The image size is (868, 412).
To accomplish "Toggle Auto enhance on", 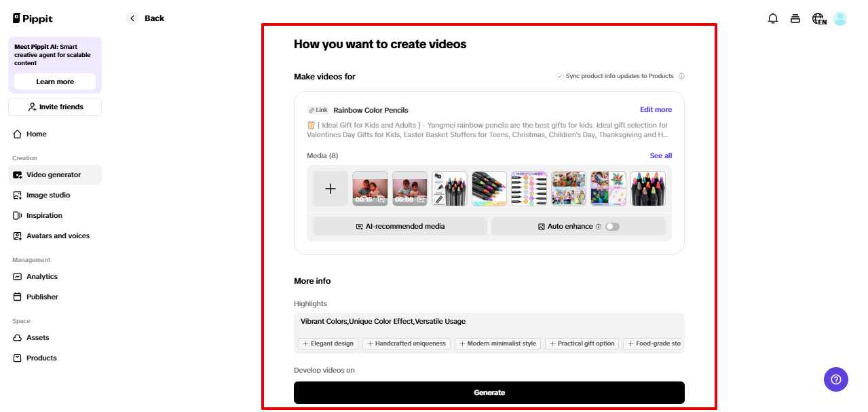I will [613, 226].
